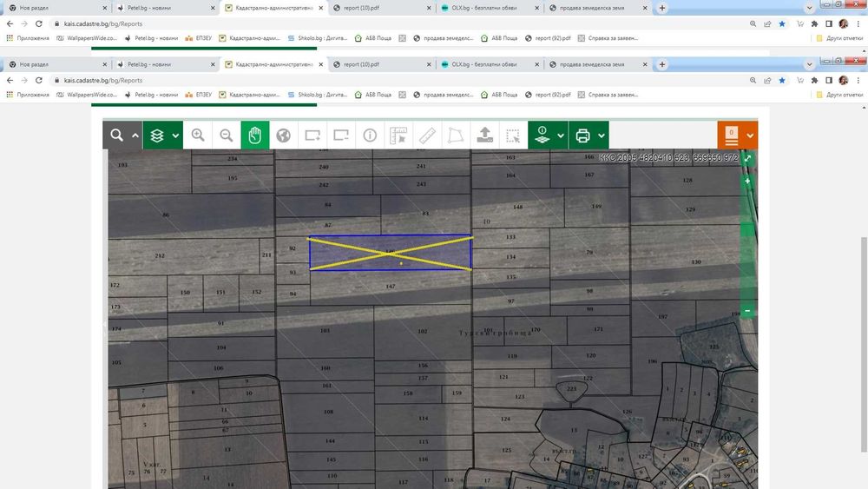This screenshot has width=868, height=489.
Task: Click the layer information icon
Action: [542, 135]
